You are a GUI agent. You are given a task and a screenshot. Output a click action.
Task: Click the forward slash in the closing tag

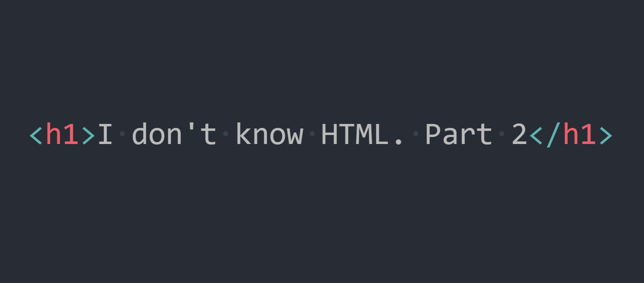point(554,134)
